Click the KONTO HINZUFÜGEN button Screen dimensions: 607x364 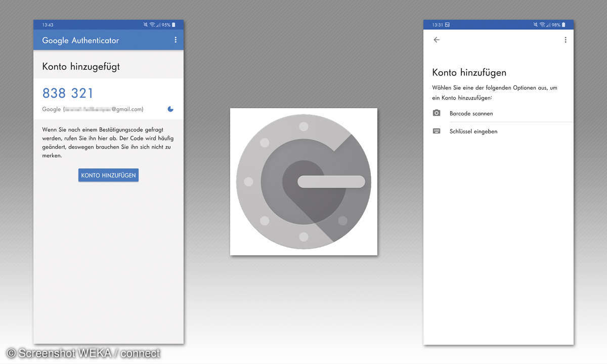coord(108,175)
